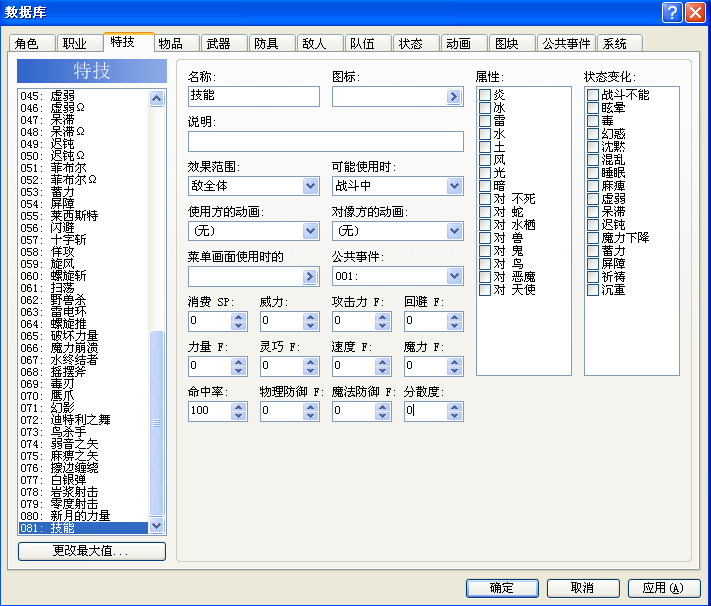Increase 物理防御 F up arrow
This screenshot has height=606, width=711.
tap(311, 407)
